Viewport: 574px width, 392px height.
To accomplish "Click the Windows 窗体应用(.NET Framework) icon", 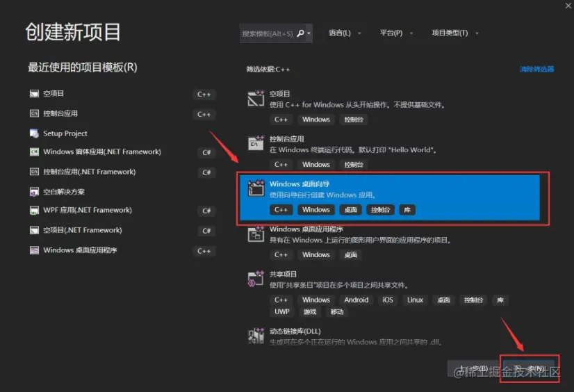I will 34,152.
